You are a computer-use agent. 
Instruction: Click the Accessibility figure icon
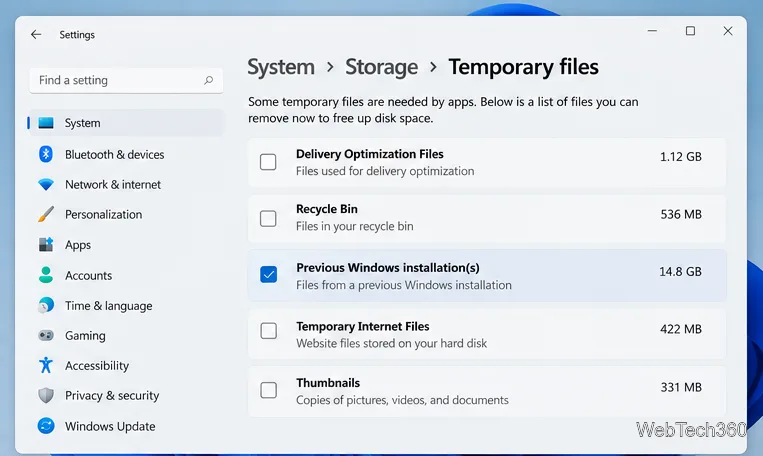pyautogui.click(x=46, y=365)
